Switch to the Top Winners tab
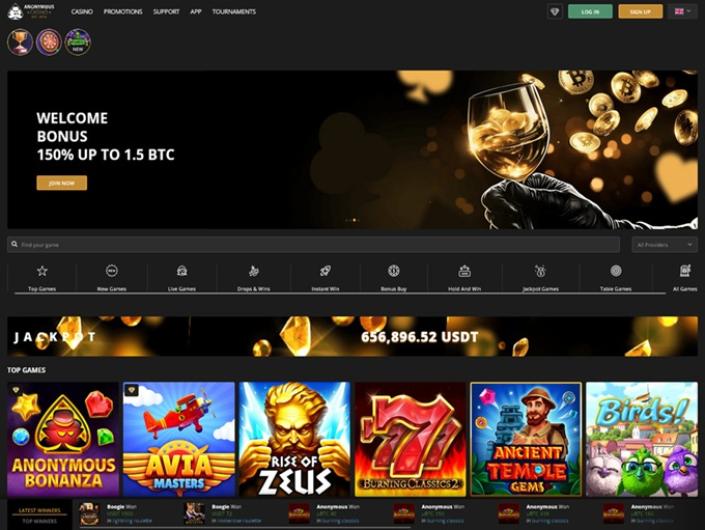Screen dimensions: 705x530 [40, 521]
